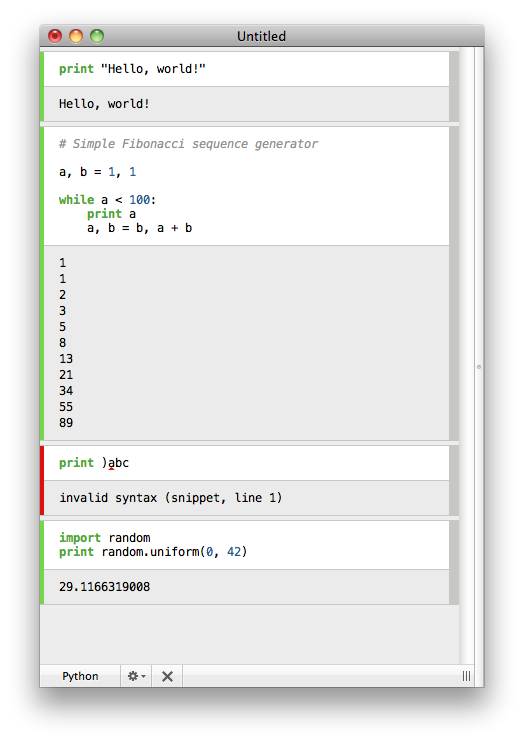Click the invalid syntax error message

coord(170,498)
